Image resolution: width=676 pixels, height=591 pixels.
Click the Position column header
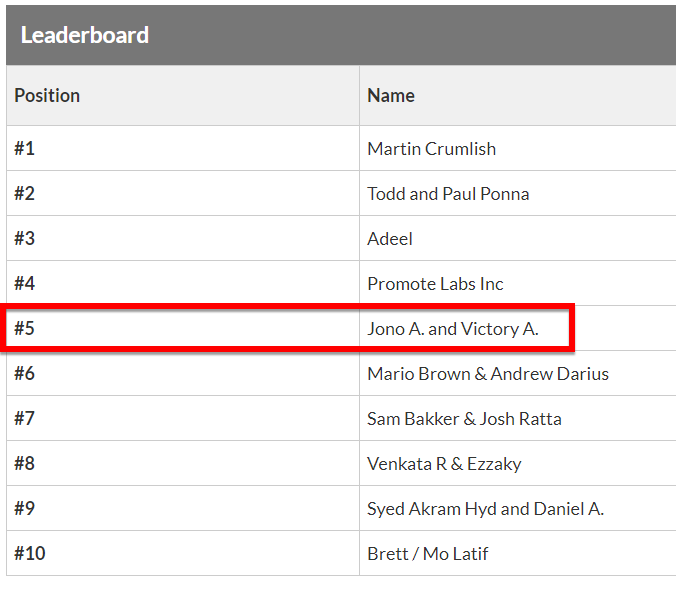click(47, 95)
